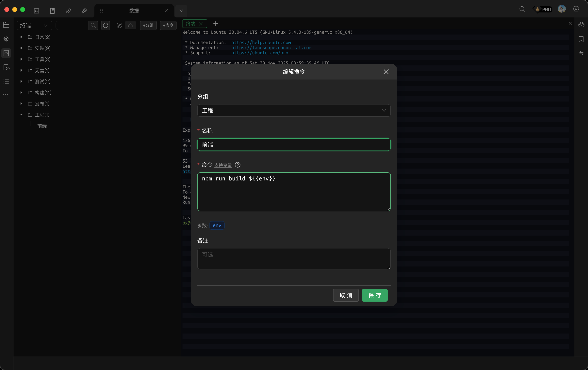This screenshot has width=588, height=370.
Task: Collapse the 工程(1) folder
Action: tap(21, 115)
